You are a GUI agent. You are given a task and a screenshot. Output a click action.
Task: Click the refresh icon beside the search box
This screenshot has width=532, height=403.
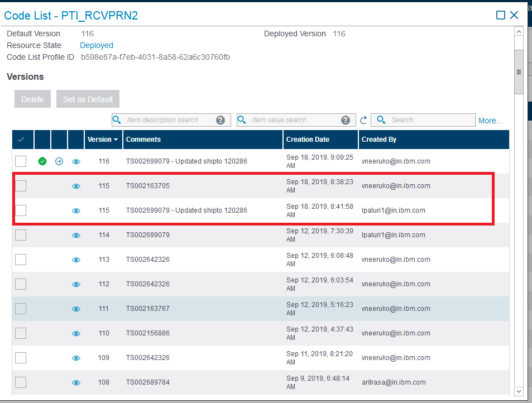click(363, 120)
